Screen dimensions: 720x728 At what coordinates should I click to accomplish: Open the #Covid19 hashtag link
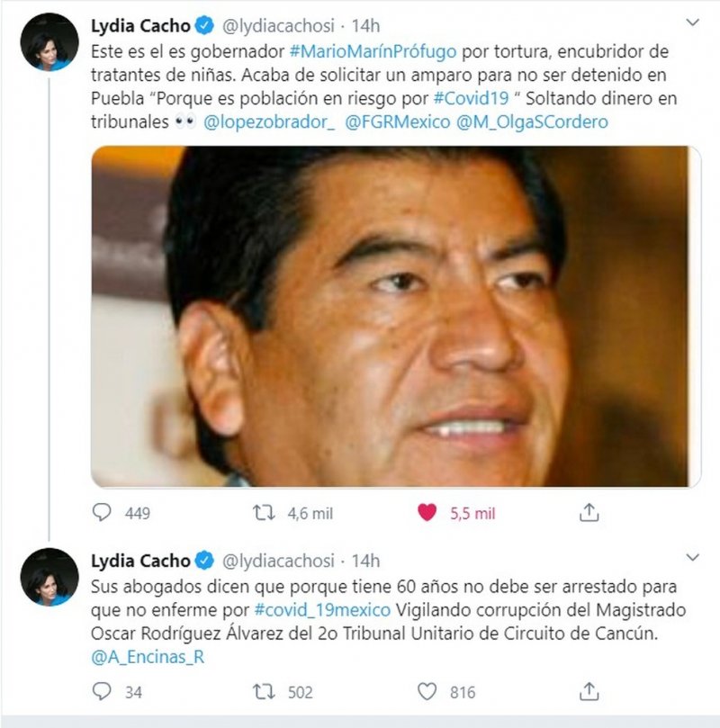coord(472,98)
